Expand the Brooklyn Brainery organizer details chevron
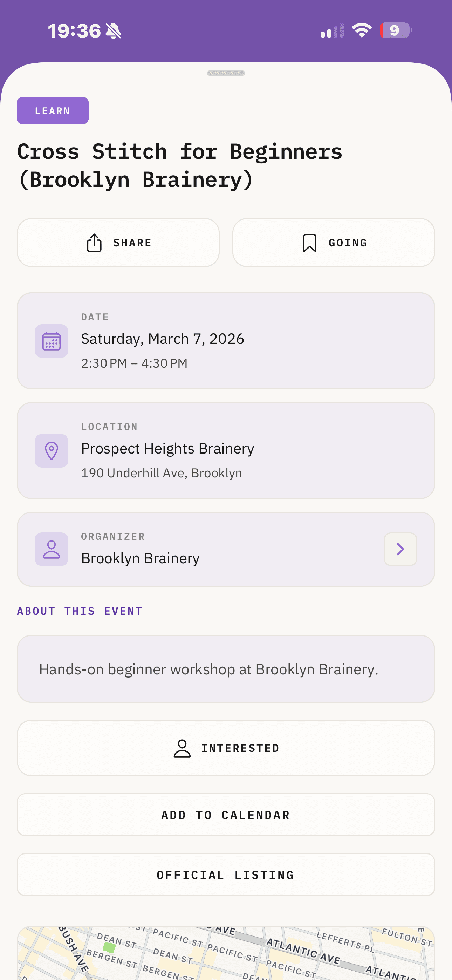Viewport: 452px width, 980px height. 400,549
